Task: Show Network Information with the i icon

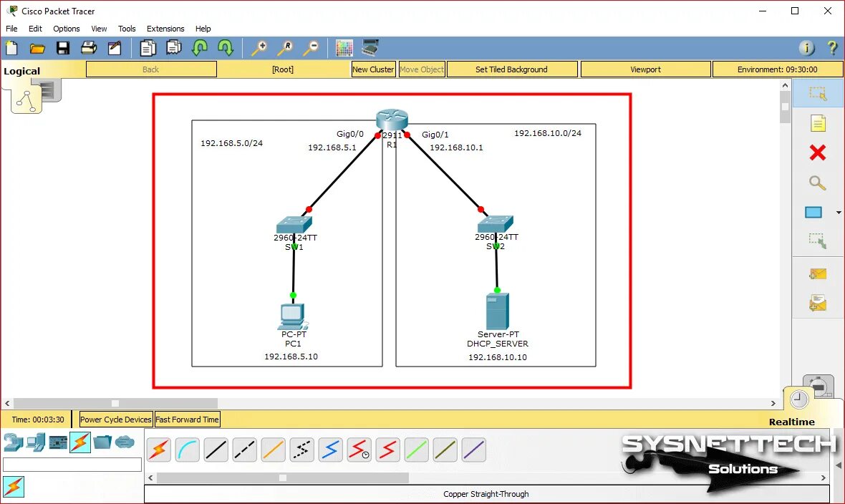Action: [x=807, y=48]
